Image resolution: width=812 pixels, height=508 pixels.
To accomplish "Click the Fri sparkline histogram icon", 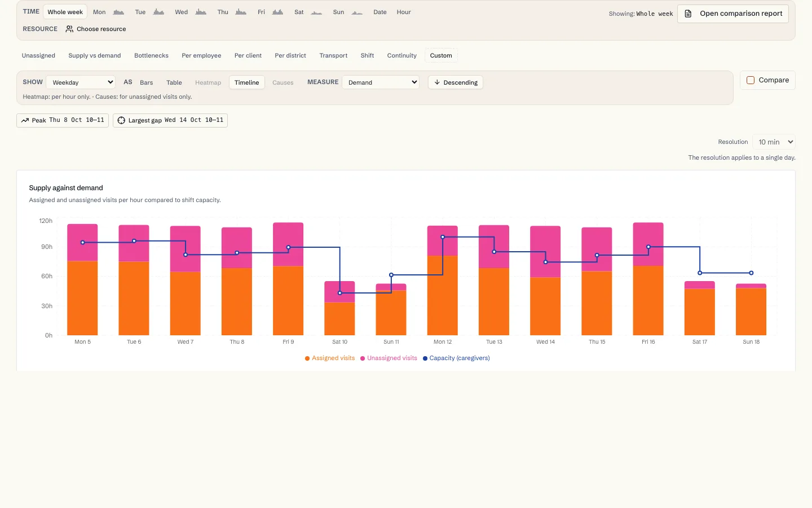I will click(x=277, y=12).
